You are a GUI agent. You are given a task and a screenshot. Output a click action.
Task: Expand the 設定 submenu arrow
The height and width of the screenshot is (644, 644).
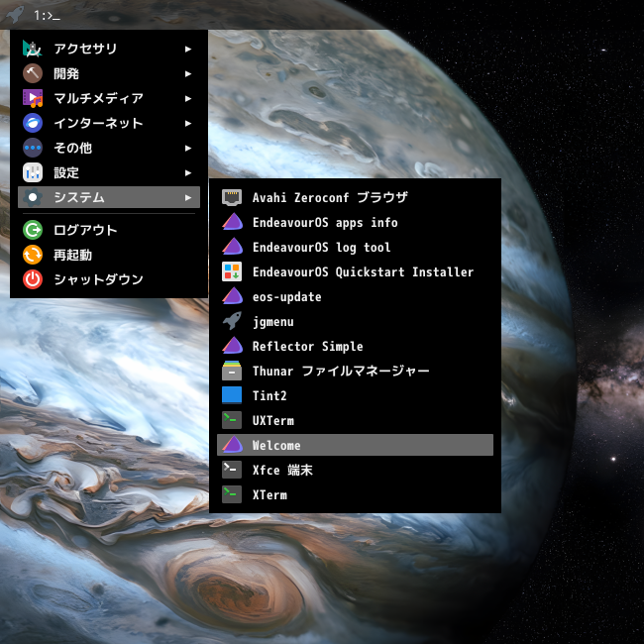pyautogui.click(x=188, y=172)
